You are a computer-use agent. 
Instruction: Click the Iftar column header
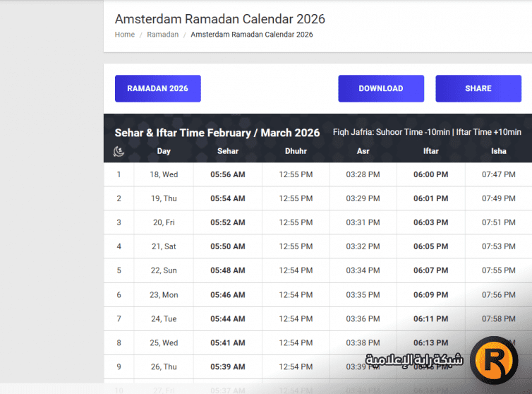pyautogui.click(x=430, y=151)
